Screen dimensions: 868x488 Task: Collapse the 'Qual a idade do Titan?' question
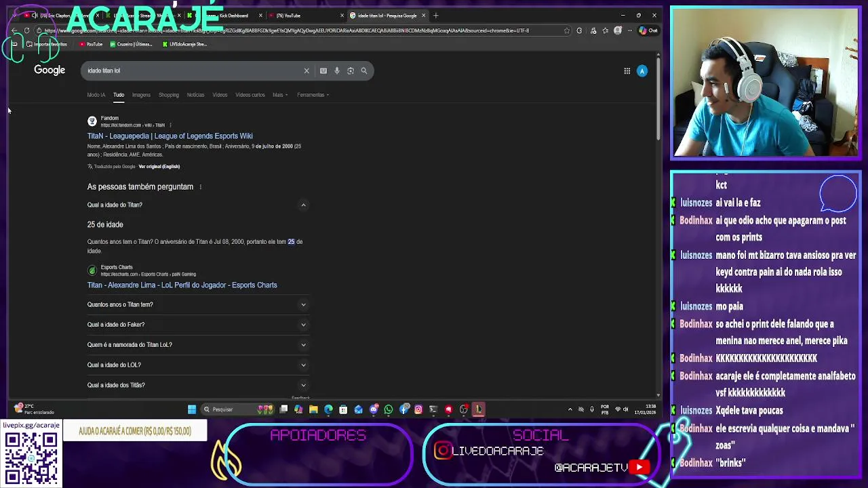pyautogui.click(x=303, y=205)
